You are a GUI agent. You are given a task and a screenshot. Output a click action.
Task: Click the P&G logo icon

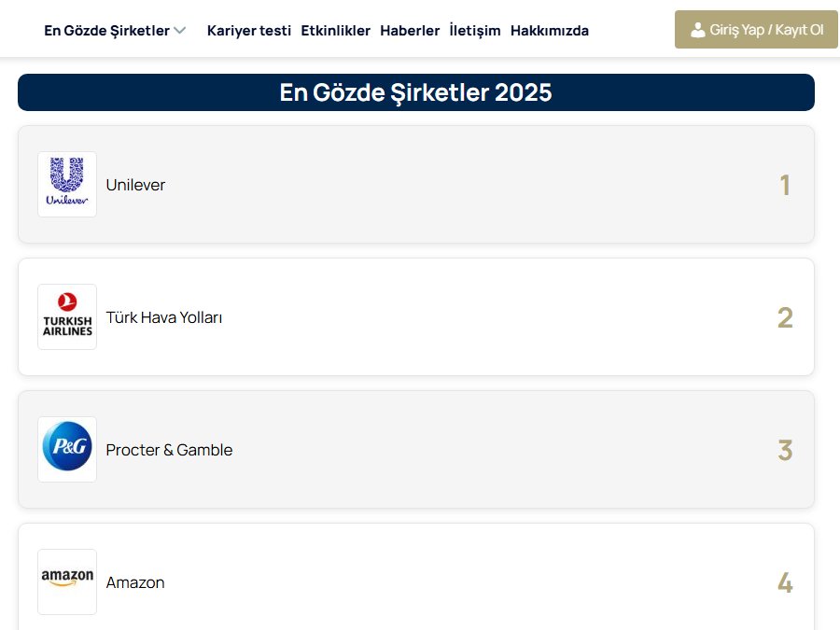tap(67, 449)
